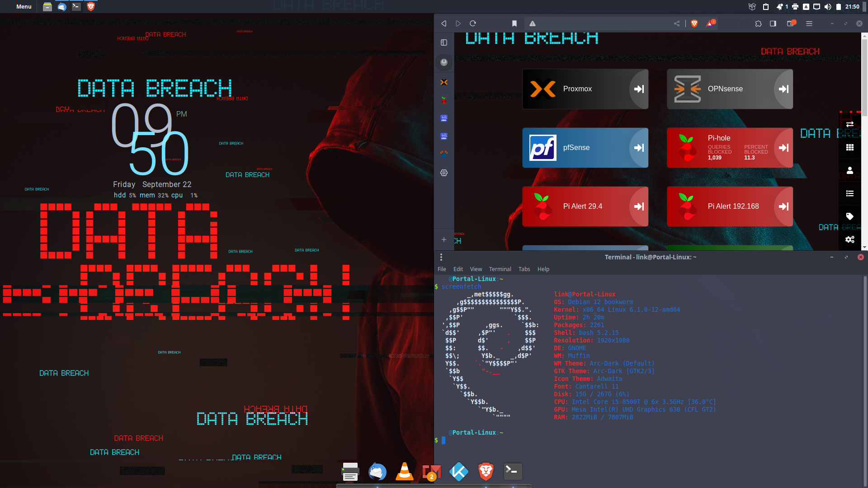Open dashboard tags icon
The width and height of the screenshot is (868, 488).
pos(850,216)
